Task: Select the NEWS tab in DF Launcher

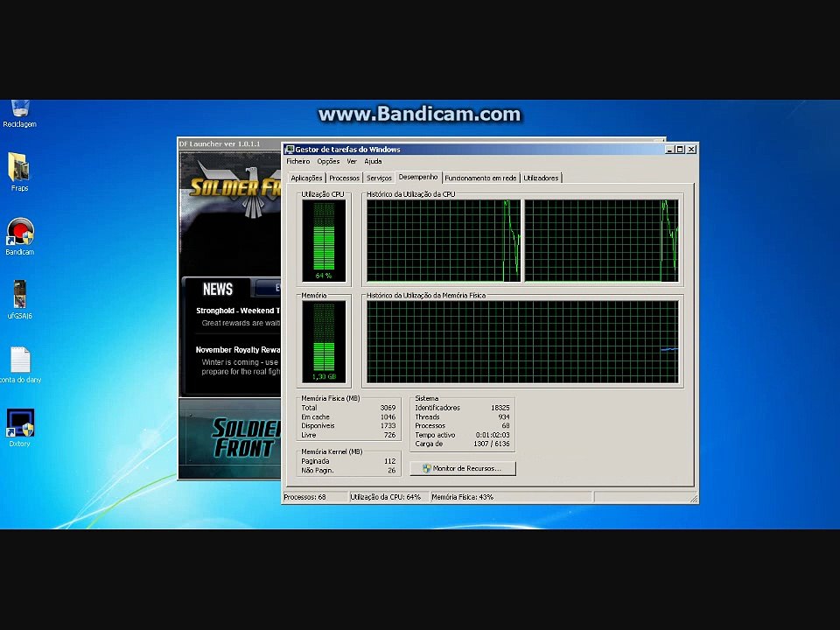Action: (217, 290)
